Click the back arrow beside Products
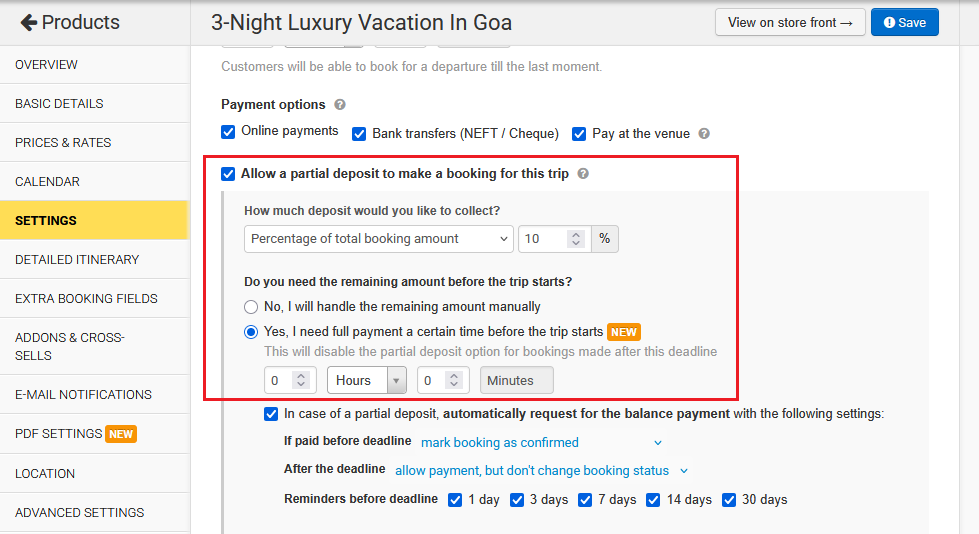Screen dimensions: 979x534 click(29, 22)
